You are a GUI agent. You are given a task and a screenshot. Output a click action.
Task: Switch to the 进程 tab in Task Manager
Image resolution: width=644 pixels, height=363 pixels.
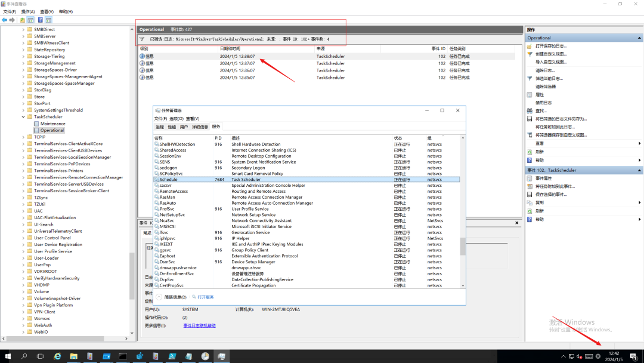(x=160, y=127)
